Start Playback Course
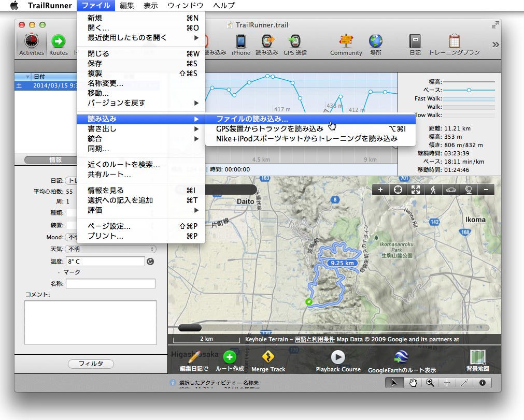 tap(338, 357)
